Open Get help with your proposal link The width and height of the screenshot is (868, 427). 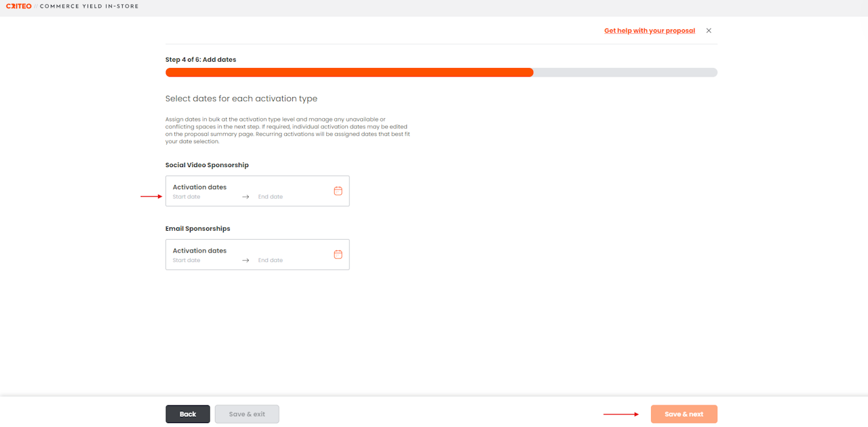[x=650, y=31]
